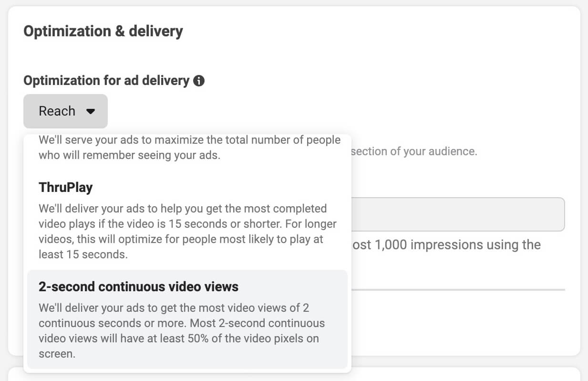Click the bold "2-second continuous video views" title
The height and width of the screenshot is (381, 588).
click(x=138, y=286)
